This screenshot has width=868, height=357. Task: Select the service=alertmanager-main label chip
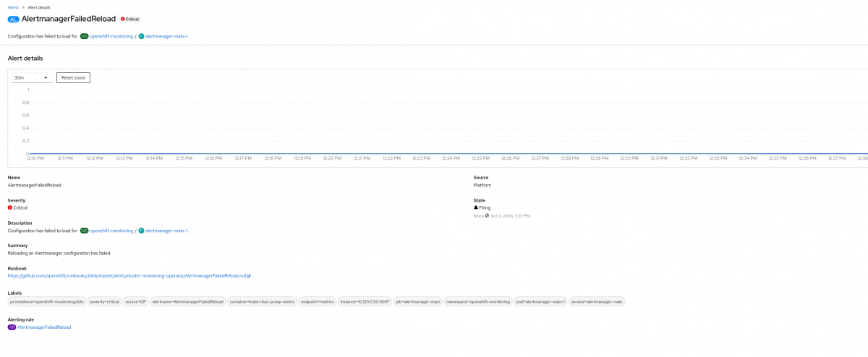597,301
